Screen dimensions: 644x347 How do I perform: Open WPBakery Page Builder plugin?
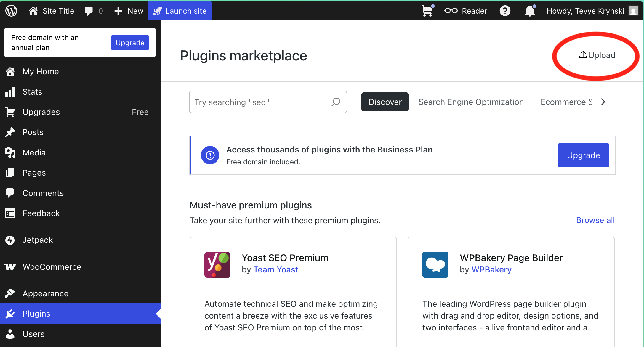[x=511, y=258]
